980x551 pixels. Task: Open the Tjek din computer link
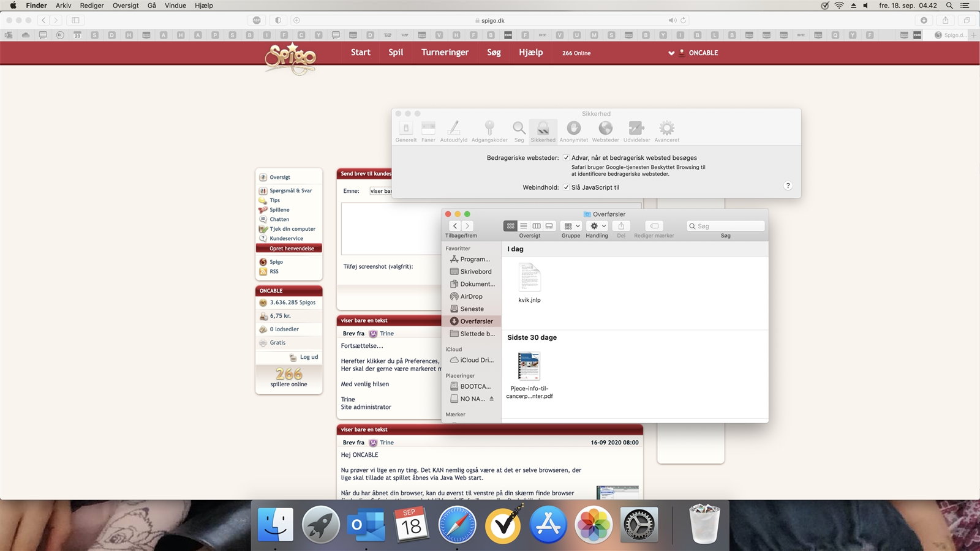pyautogui.click(x=292, y=229)
